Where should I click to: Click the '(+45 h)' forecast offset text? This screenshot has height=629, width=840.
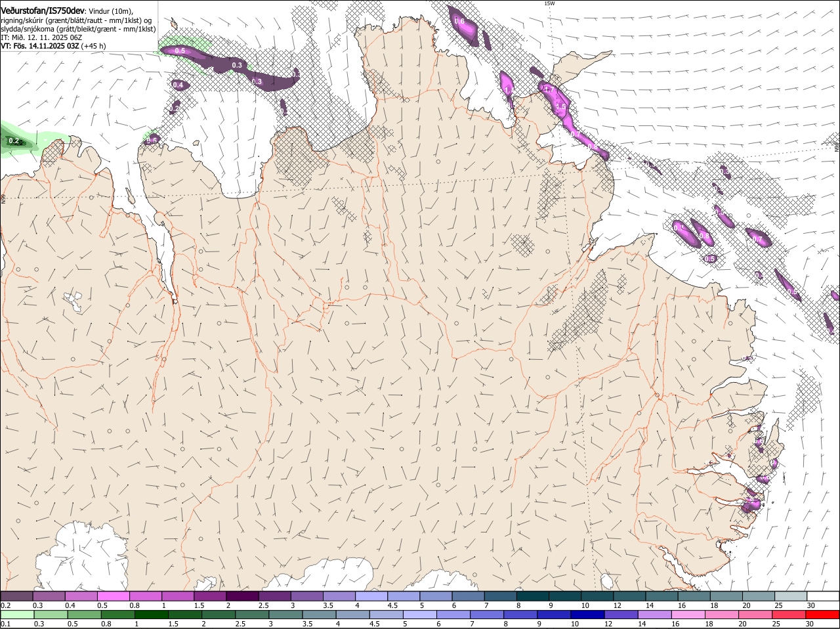click(x=94, y=46)
